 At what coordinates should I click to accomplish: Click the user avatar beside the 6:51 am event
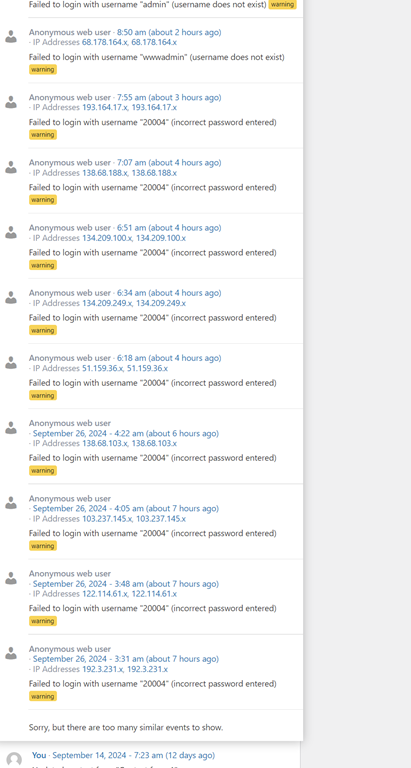11,232
